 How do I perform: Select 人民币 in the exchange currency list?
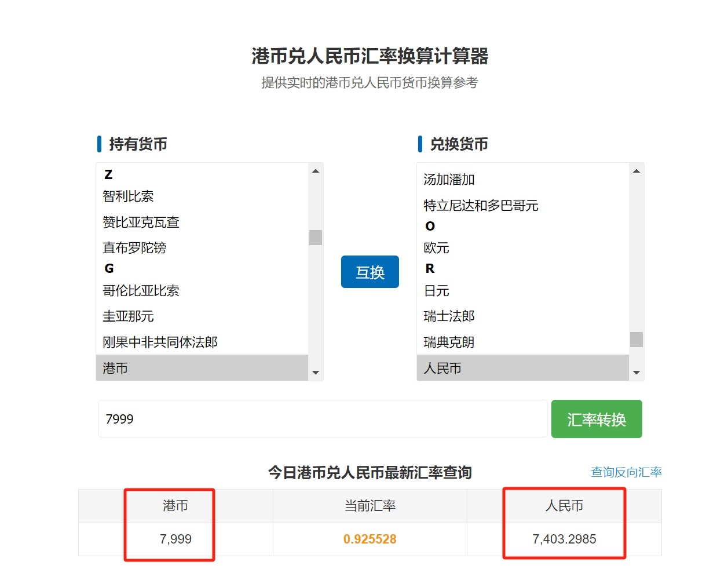pyautogui.click(x=523, y=368)
